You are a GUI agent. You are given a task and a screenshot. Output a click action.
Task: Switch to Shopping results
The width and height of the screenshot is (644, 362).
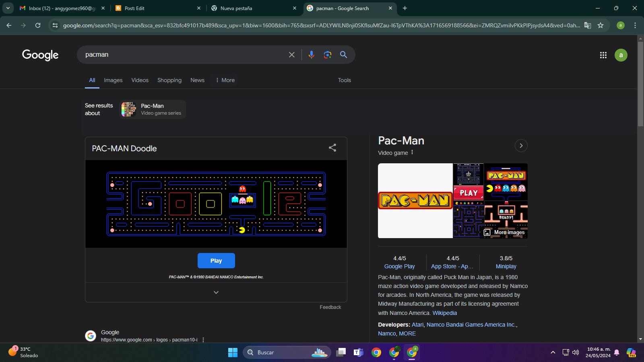tap(169, 80)
